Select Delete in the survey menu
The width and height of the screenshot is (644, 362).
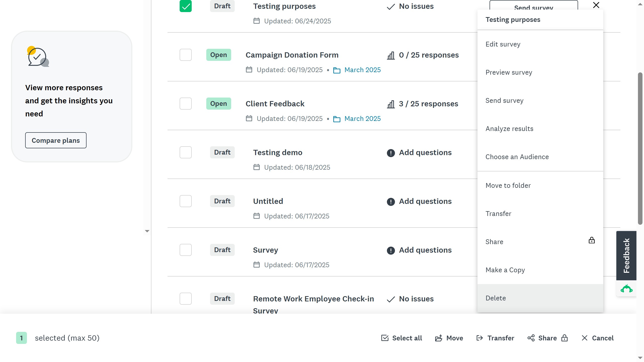coord(496,298)
